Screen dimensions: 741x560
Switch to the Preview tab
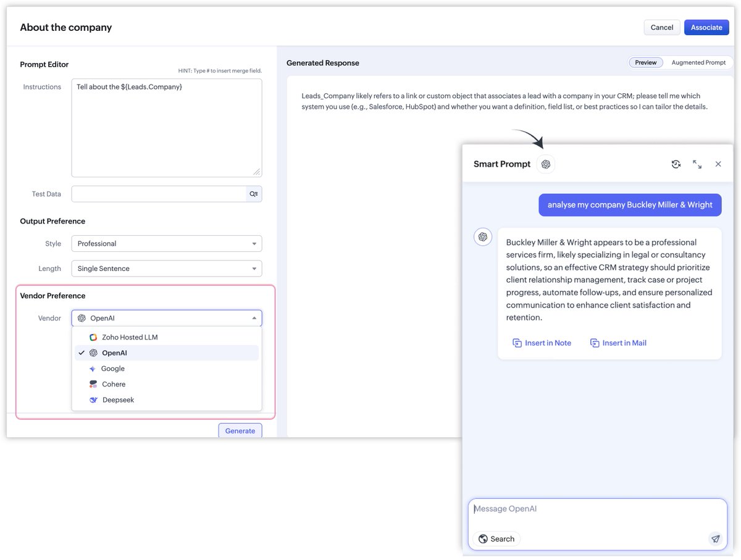coord(646,62)
